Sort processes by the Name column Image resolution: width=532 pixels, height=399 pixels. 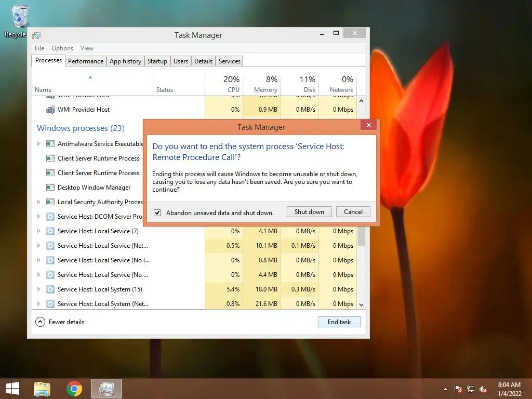pos(92,85)
